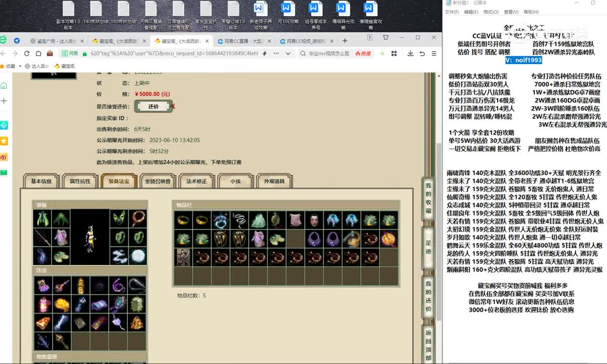Click the 热搜 hot search button

(x=363, y=53)
